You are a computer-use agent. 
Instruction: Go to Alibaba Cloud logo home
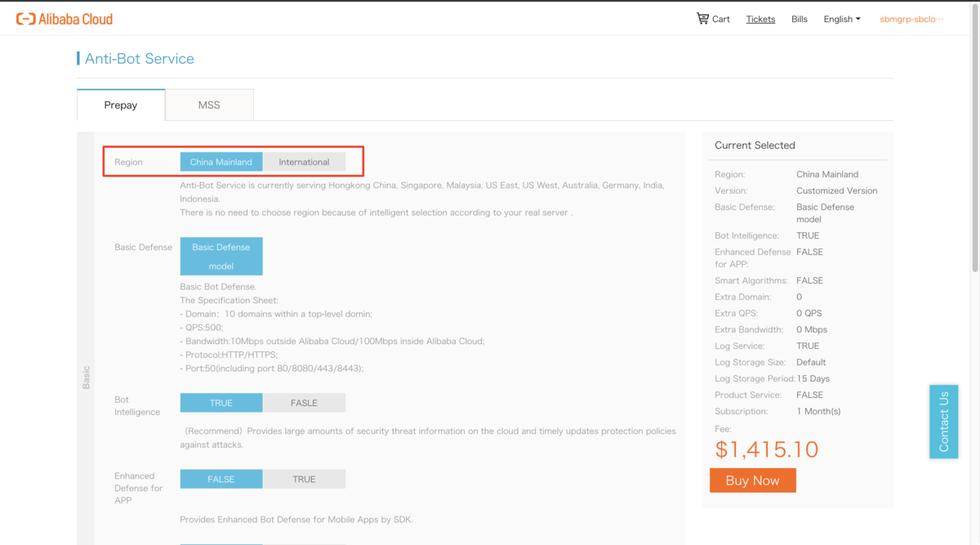click(65, 19)
